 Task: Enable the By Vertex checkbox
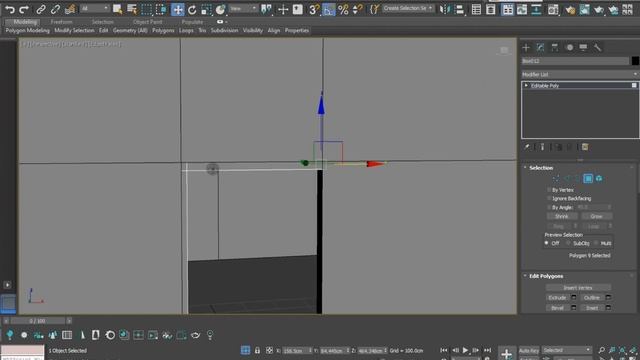pyautogui.click(x=549, y=190)
